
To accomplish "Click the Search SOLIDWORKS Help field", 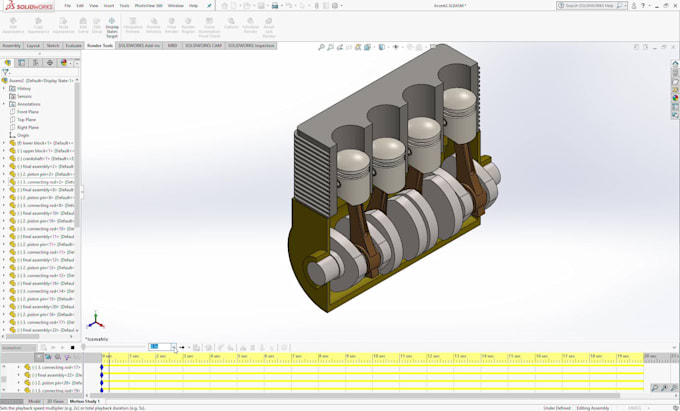I will click(590, 6).
